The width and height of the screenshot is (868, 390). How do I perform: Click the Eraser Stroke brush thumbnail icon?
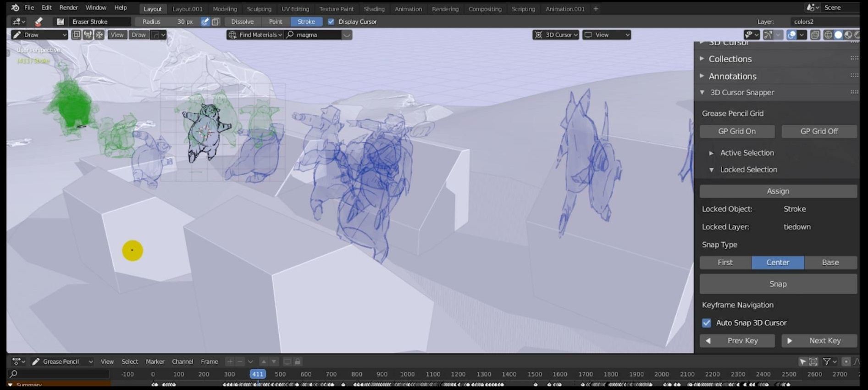pos(60,22)
